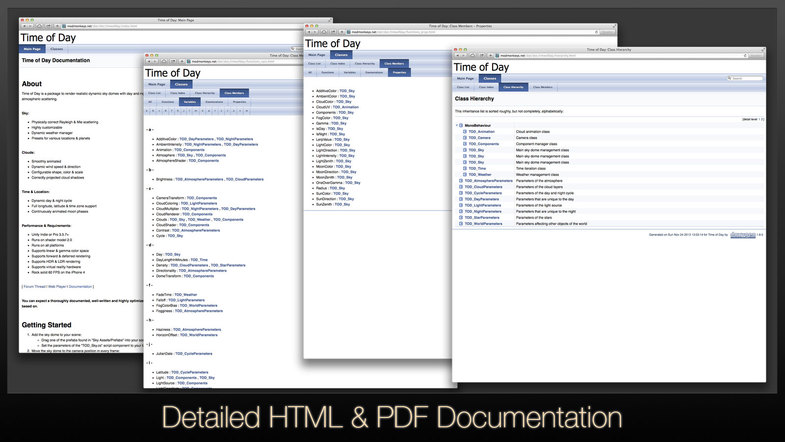
Task: Open TOD_LightParameters link in hierarchy
Action: pos(483,205)
